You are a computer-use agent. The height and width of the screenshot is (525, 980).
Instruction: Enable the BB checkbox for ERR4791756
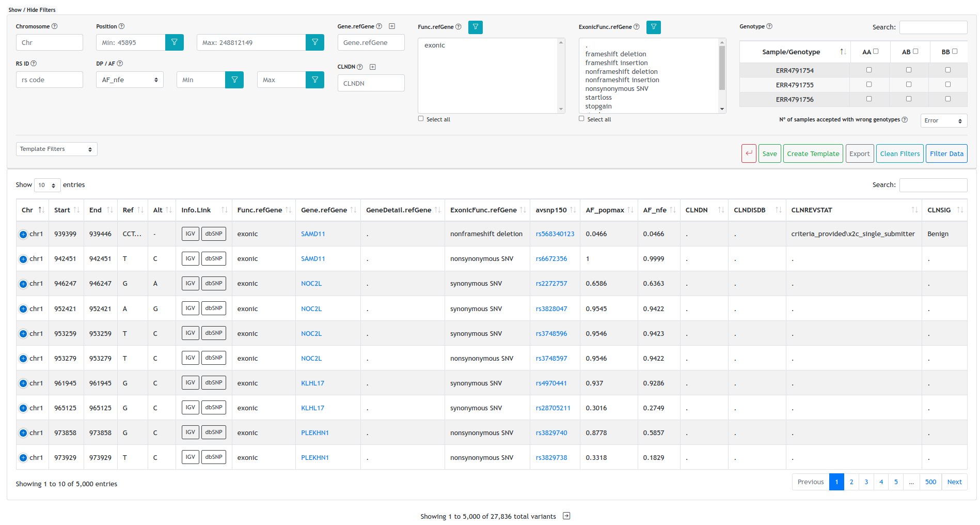947,99
